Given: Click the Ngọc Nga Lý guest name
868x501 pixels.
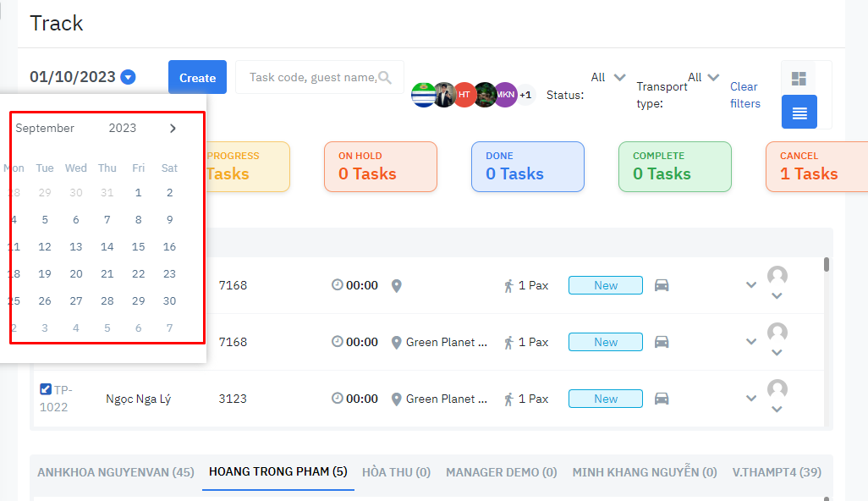Looking at the screenshot, I should pyautogui.click(x=139, y=399).
